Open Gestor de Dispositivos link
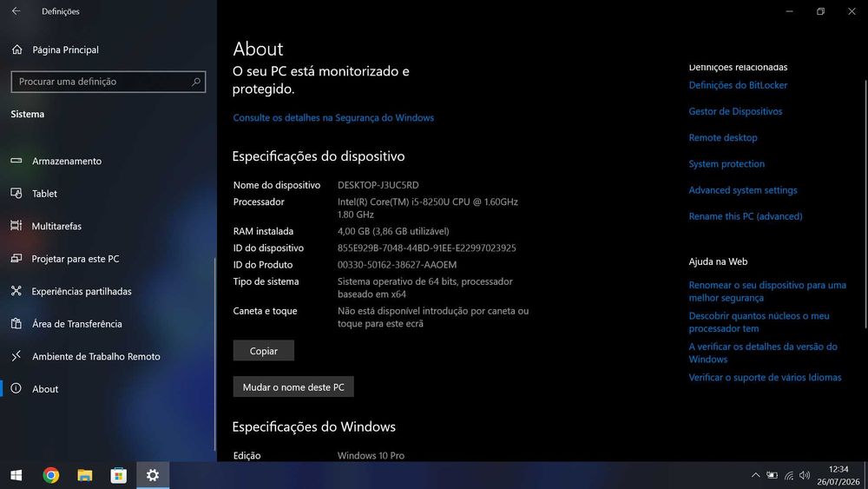 [x=735, y=111]
